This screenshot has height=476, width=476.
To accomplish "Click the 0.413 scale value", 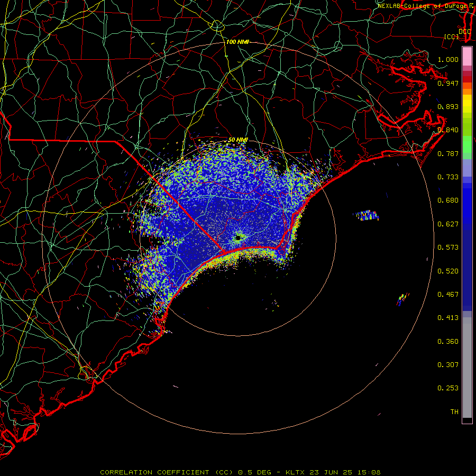I will coord(448,318).
